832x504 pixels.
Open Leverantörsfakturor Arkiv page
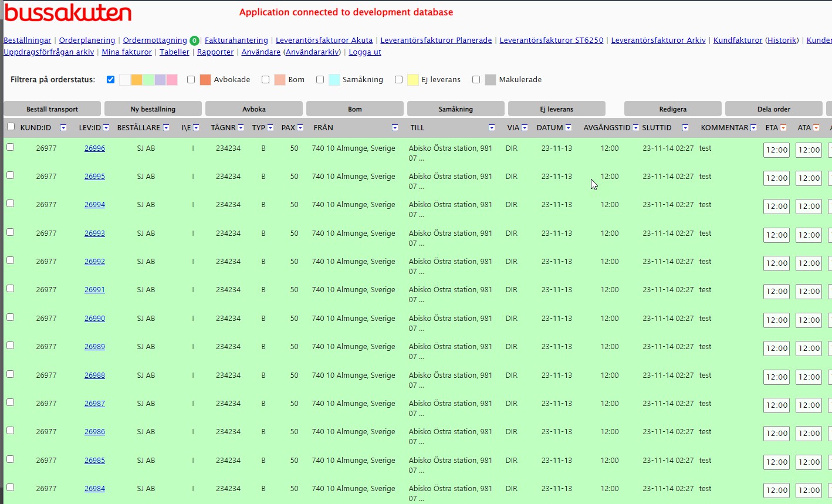[x=658, y=40]
